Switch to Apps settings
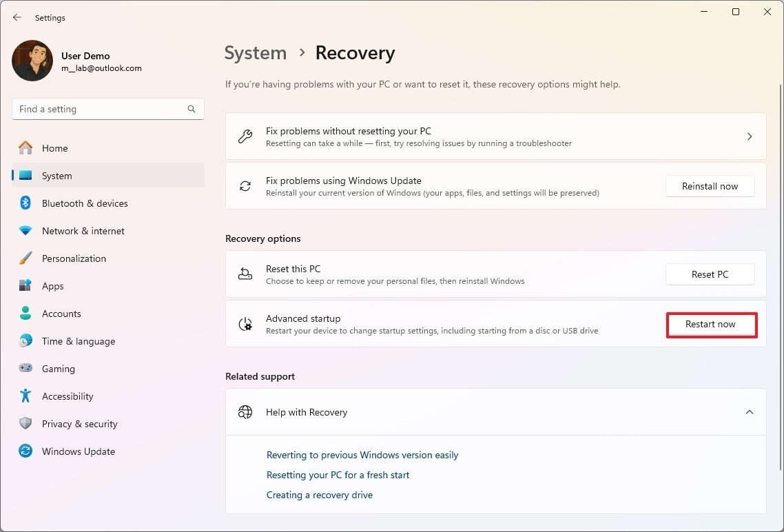Screen dimensions: 784x532 coord(108,285)
